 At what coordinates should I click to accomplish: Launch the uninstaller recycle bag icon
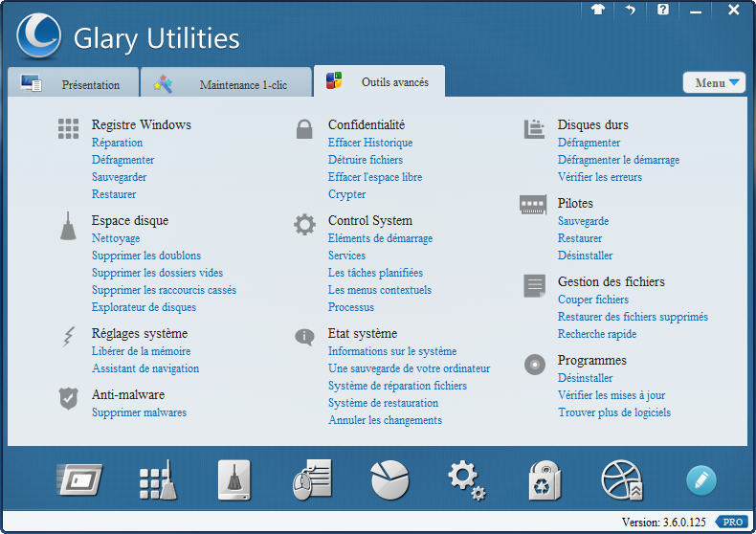[x=545, y=480]
